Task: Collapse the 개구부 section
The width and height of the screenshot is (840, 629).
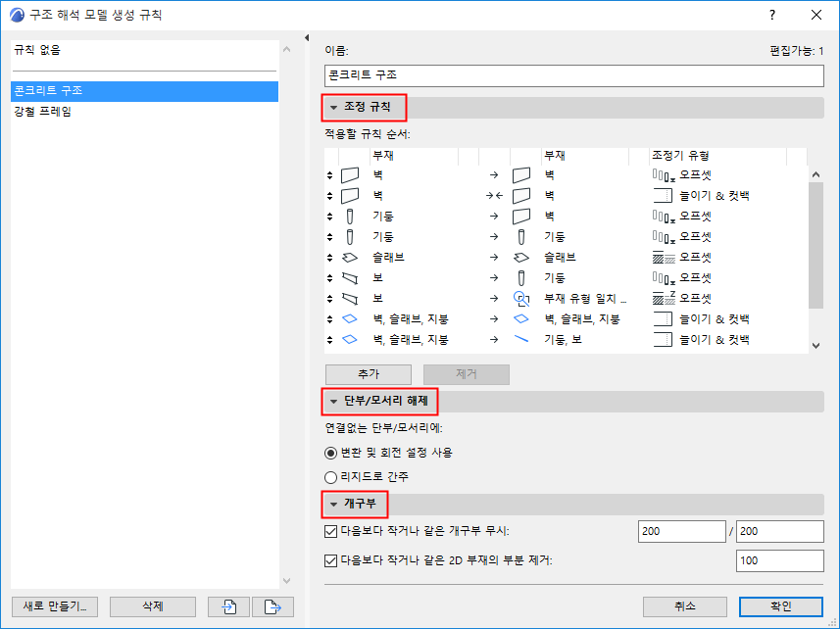Action: point(334,504)
